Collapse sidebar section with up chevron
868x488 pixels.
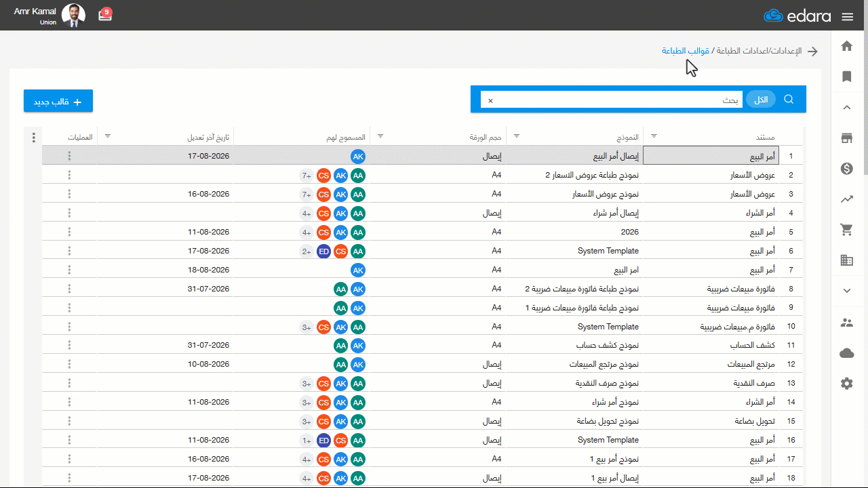coord(846,107)
